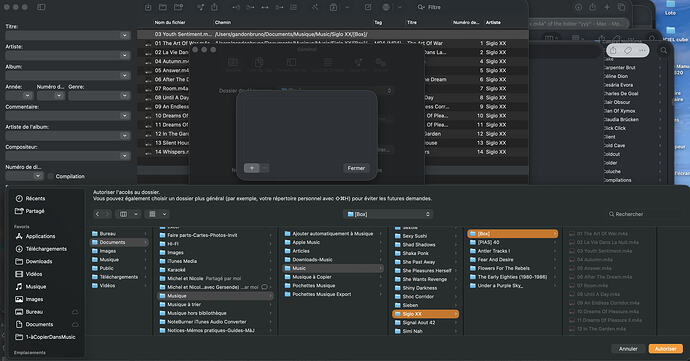690x361 pixels.
Task: Click the plus button in the small popup
Action: point(252,168)
